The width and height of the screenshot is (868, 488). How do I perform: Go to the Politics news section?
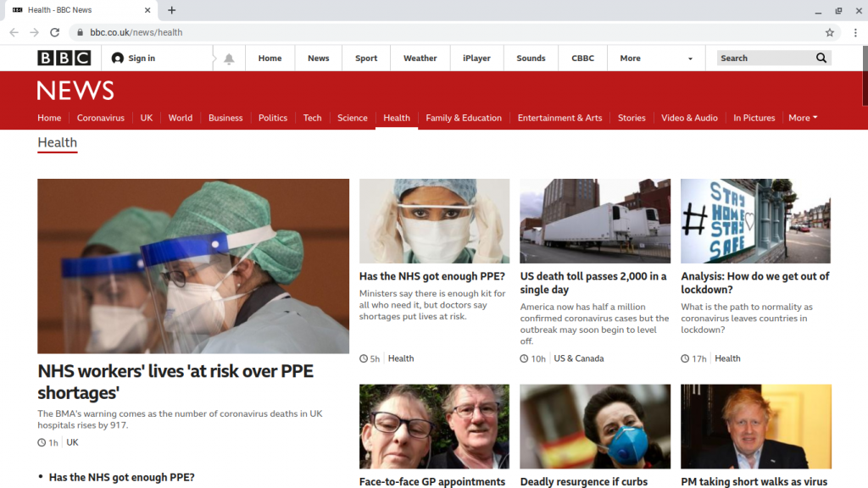pos(273,118)
